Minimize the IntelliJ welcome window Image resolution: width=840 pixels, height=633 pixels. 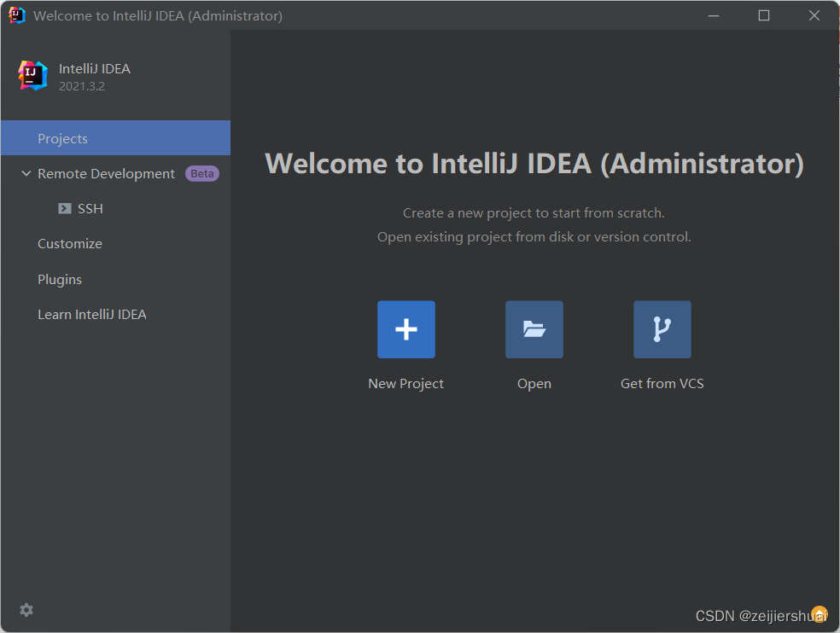click(x=714, y=15)
